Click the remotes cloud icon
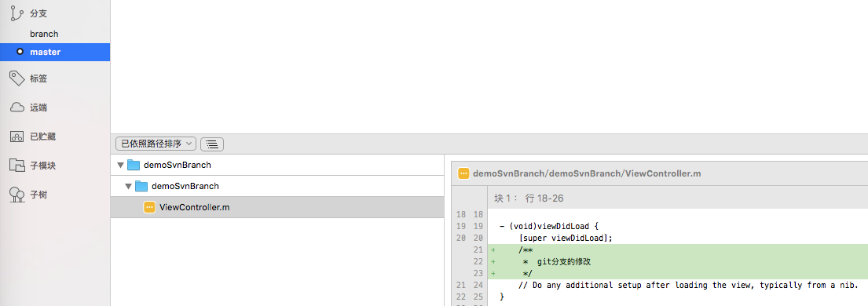 click(x=17, y=107)
